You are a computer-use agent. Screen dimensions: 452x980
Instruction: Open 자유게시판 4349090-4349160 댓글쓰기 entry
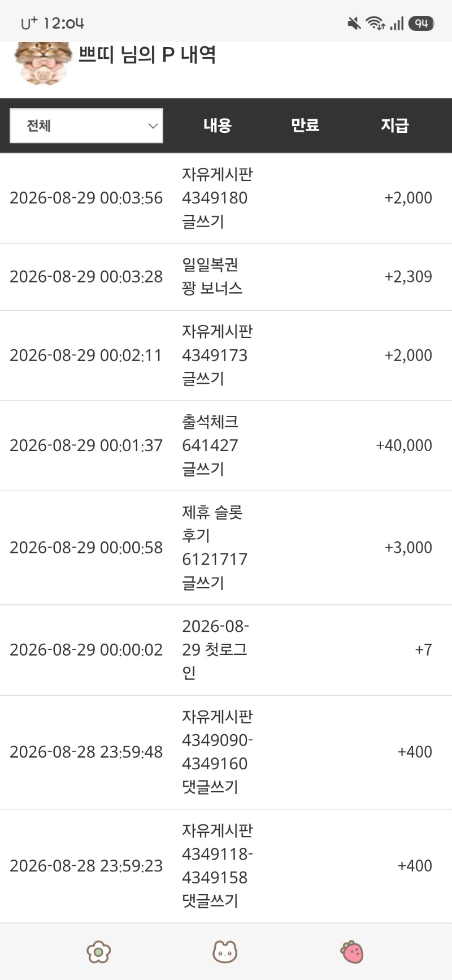[226, 752]
